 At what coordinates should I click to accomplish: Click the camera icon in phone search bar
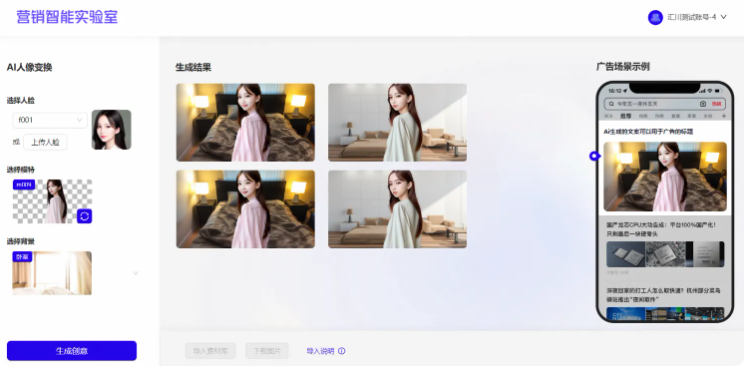(x=703, y=103)
